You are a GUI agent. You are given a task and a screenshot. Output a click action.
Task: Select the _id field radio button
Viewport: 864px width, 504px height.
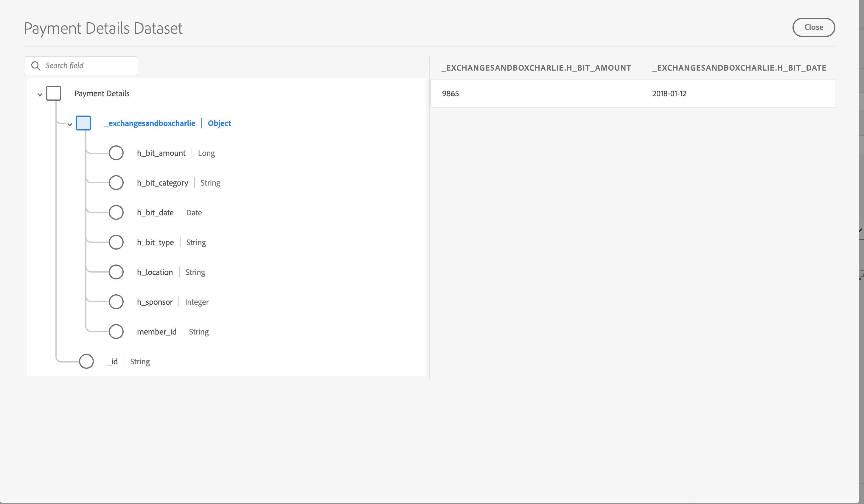click(x=86, y=361)
